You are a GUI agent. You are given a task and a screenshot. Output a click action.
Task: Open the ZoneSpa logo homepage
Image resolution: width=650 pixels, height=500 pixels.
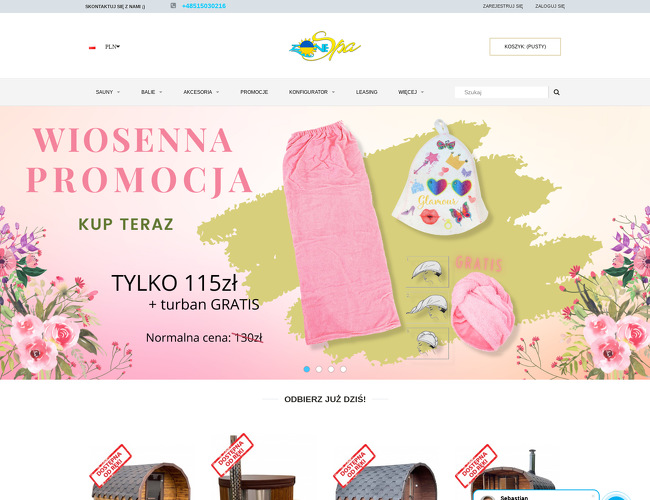(325, 46)
